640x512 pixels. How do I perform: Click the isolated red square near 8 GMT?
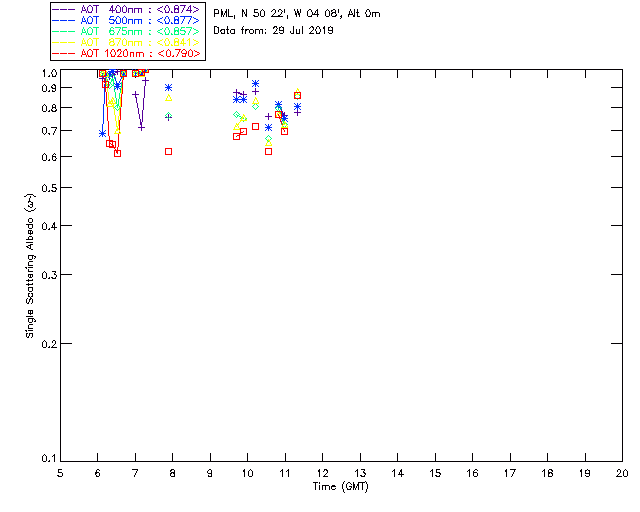(168, 151)
